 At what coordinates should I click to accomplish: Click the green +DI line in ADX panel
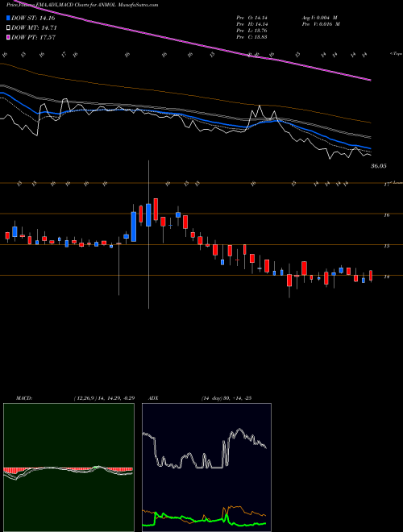[x=204, y=522]
